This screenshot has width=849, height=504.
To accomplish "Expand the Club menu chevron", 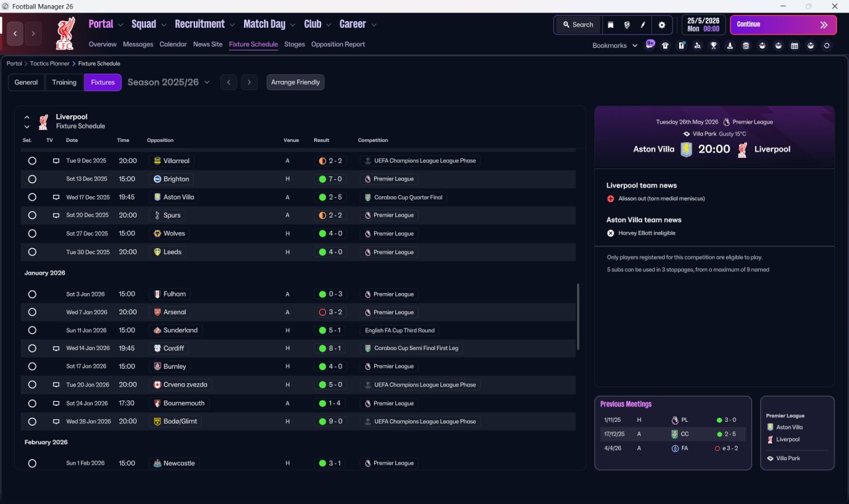I will pyautogui.click(x=328, y=25).
